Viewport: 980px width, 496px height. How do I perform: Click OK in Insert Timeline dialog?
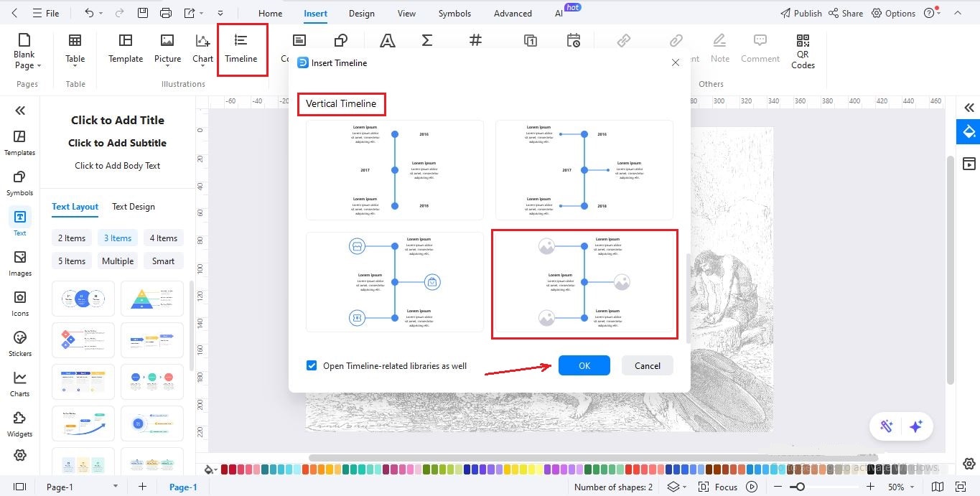(584, 365)
